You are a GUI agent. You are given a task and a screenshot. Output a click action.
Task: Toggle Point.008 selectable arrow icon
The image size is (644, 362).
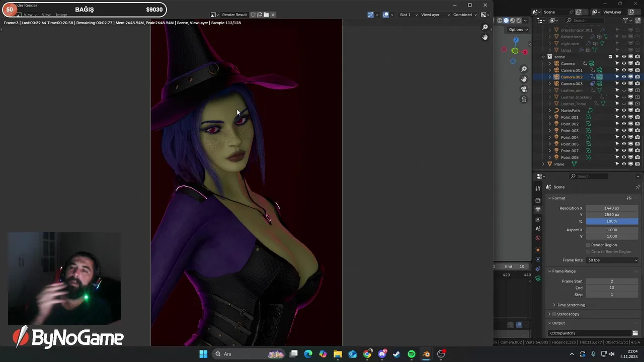tap(617, 157)
